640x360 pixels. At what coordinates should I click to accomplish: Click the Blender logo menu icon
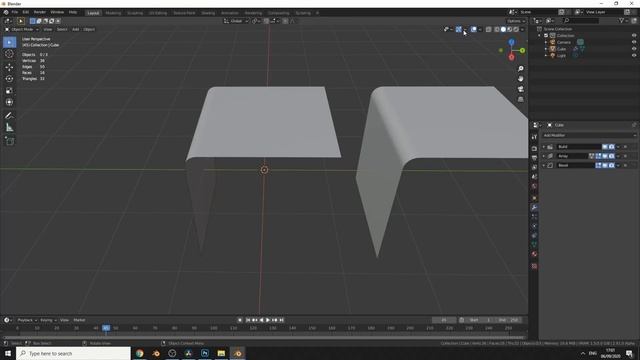tap(6, 12)
